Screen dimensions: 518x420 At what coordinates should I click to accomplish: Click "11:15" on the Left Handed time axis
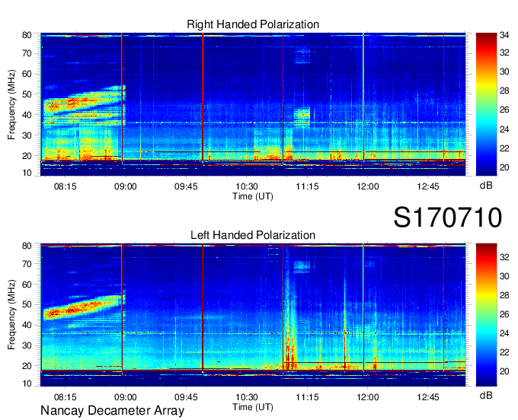[x=307, y=397]
